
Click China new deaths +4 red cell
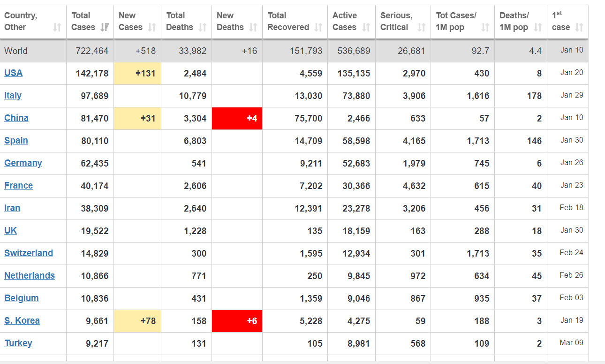coord(237,119)
